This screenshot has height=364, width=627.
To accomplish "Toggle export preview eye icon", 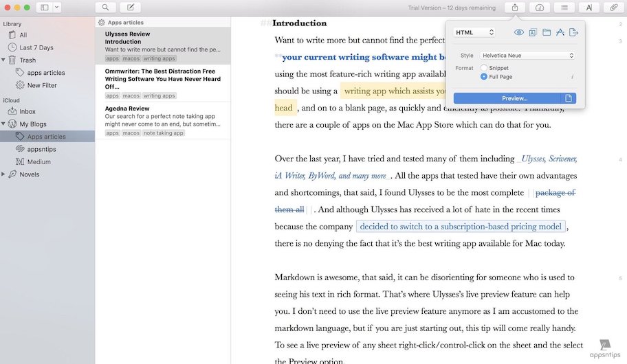I will pyautogui.click(x=519, y=32).
